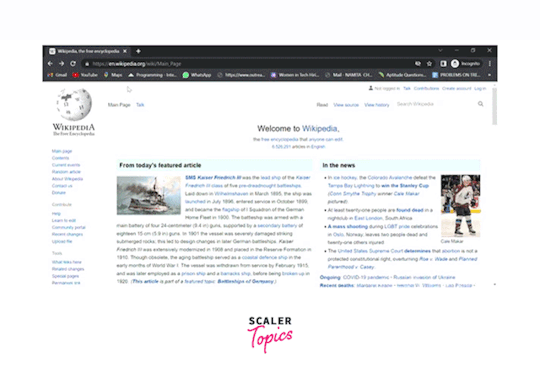
Task: Open the SMS Kaiser Friedrich III article link
Action: click(213, 178)
